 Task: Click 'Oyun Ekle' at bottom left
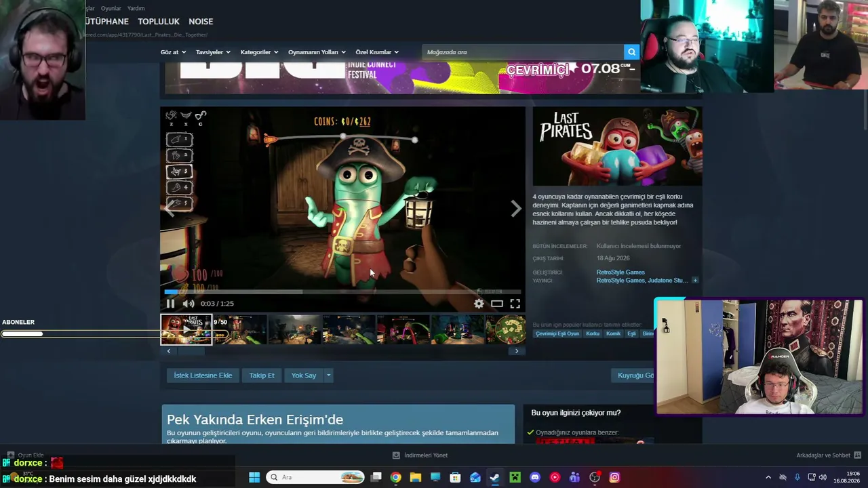coord(26,455)
